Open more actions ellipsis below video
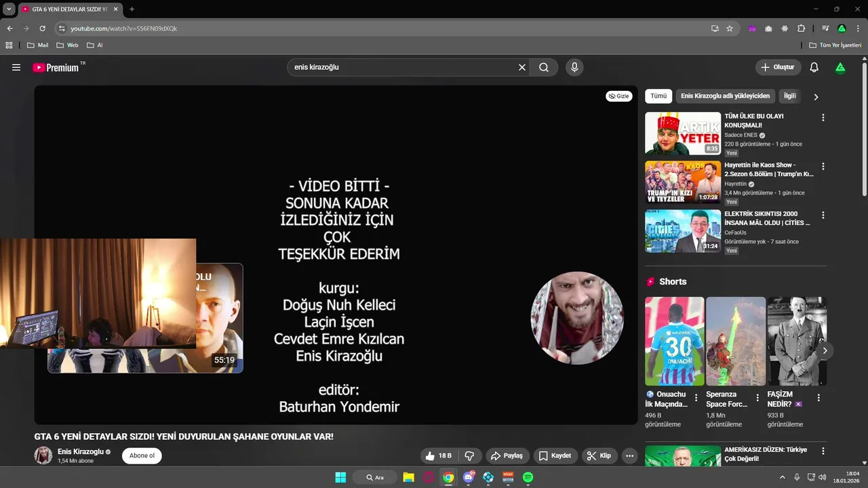This screenshot has width=868, height=488. pos(629,455)
